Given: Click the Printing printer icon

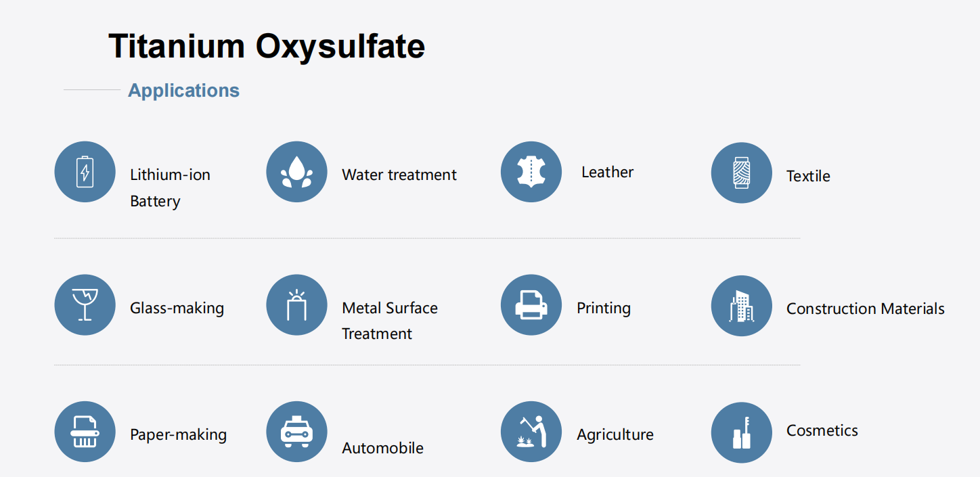Looking at the screenshot, I should click(531, 304).
